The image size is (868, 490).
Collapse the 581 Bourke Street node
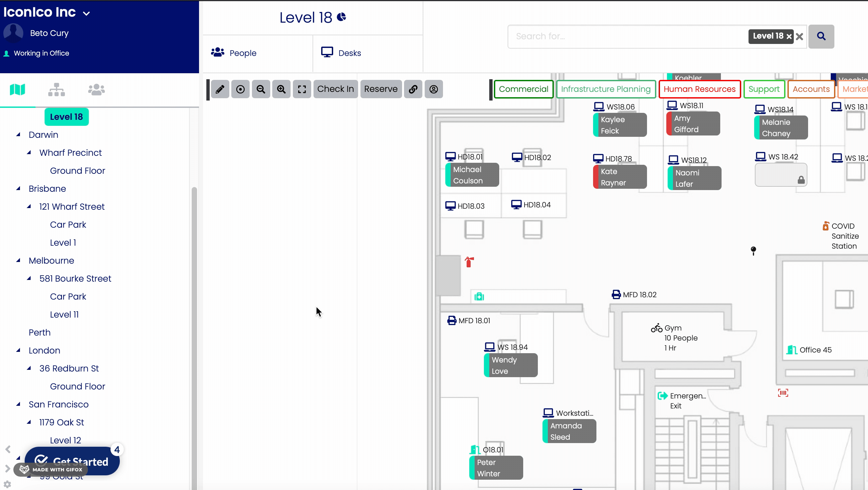pos(29,278)
